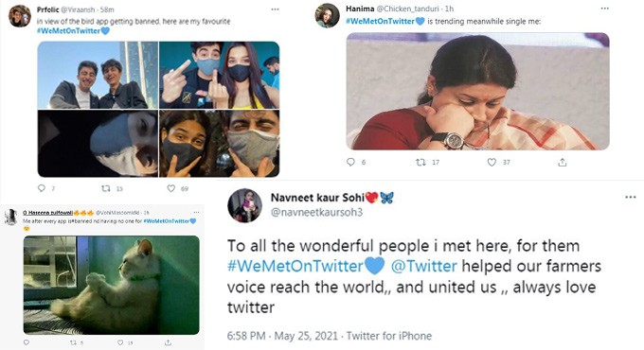Open Hanima's profile avatar
This screenshot has height=350, width=644.
coord(328,15)
